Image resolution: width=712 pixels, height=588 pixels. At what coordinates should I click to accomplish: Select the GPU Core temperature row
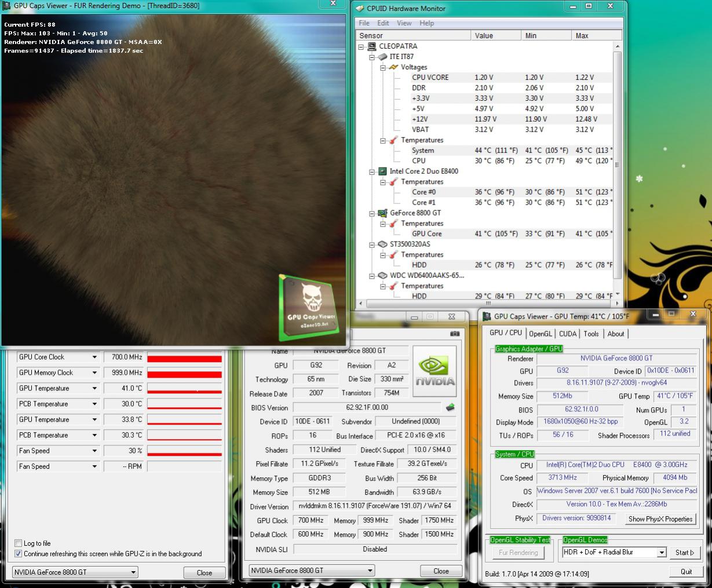tap(512, 234)
